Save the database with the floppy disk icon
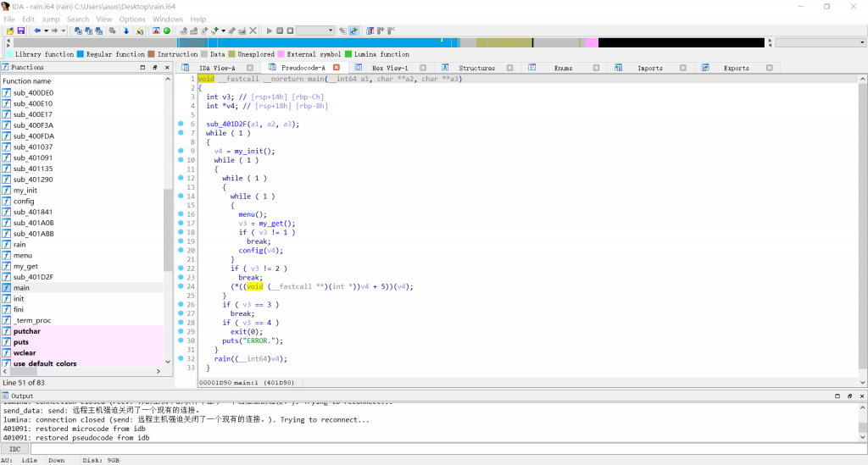 pos(21,31)
